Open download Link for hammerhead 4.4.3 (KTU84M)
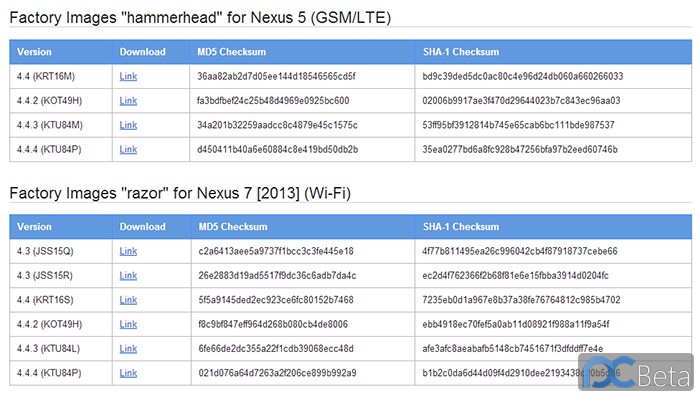 (x=128, y=125)
